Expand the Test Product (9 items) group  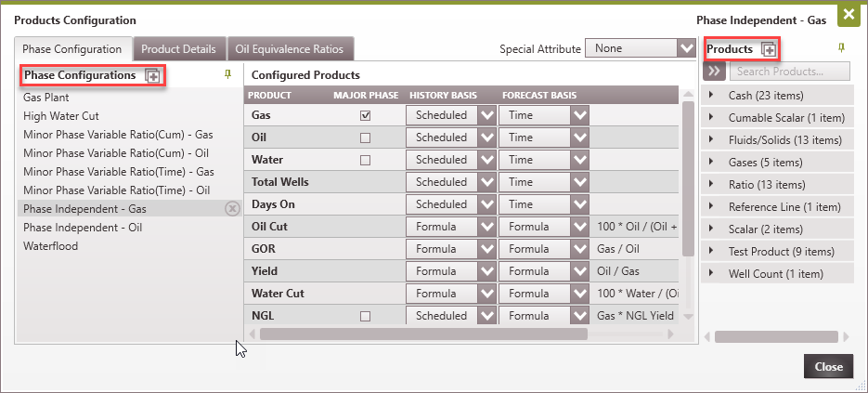coord(710,251)
